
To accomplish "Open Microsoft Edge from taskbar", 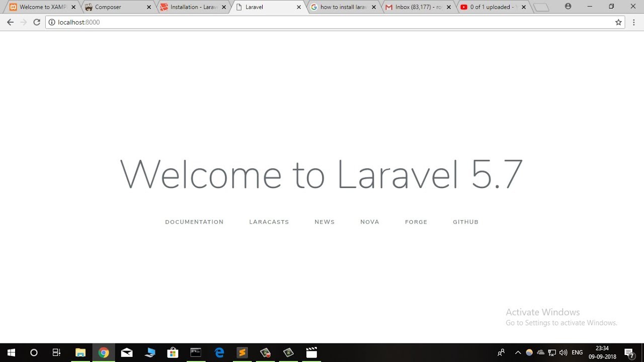I will point(219,352).
